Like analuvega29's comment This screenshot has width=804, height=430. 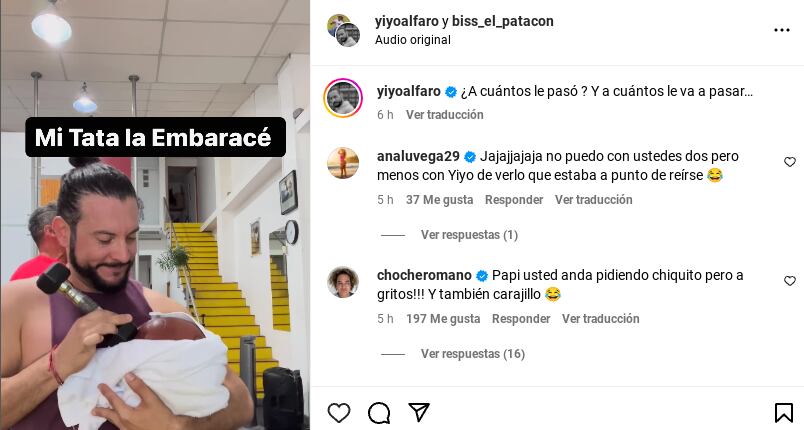pos(790,162)
